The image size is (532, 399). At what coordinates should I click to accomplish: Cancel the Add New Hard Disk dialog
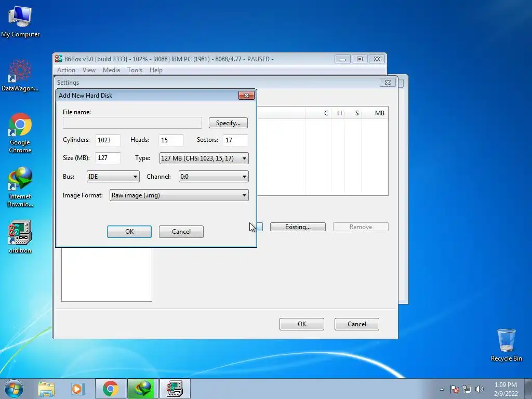[x=181, y=231]
